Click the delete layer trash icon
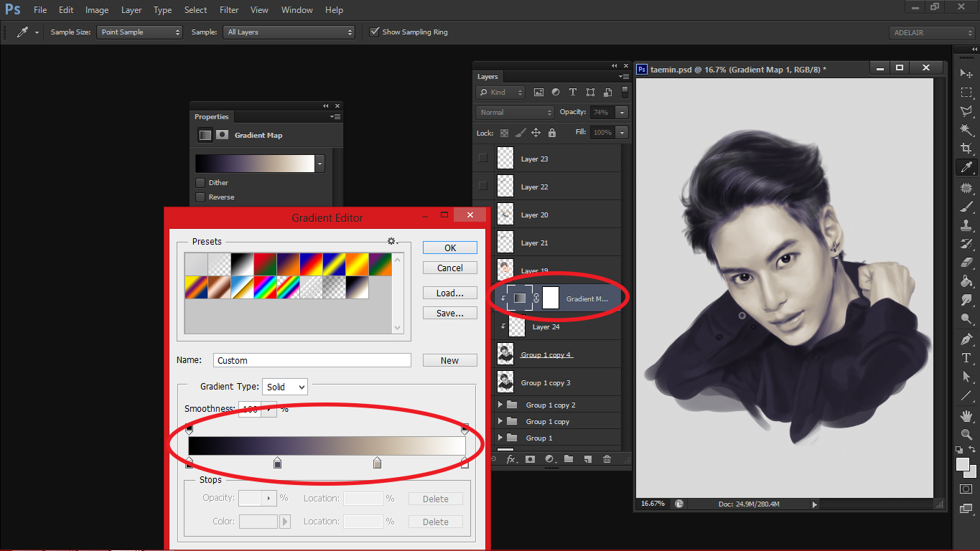980x551 pixels. 607,459
